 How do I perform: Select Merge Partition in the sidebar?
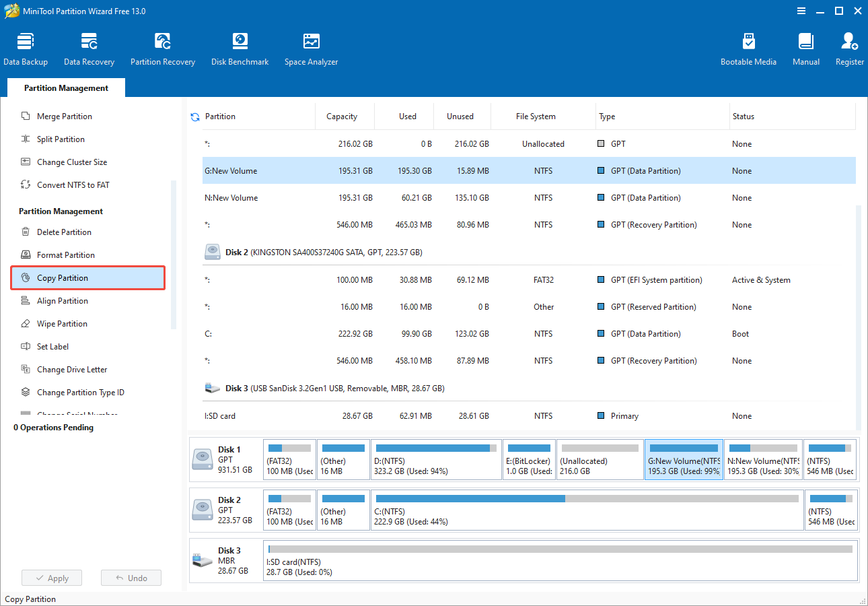click(x=65, y=116)
